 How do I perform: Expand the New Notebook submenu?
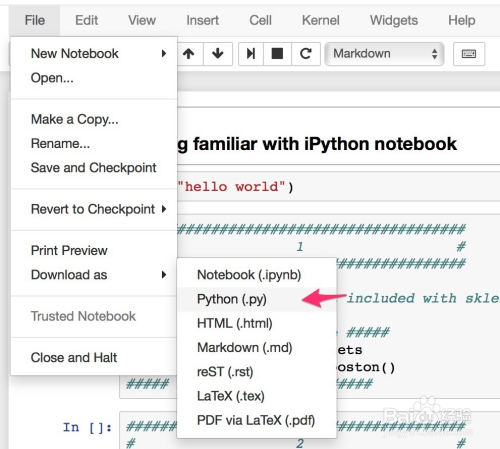pos(94,53)
